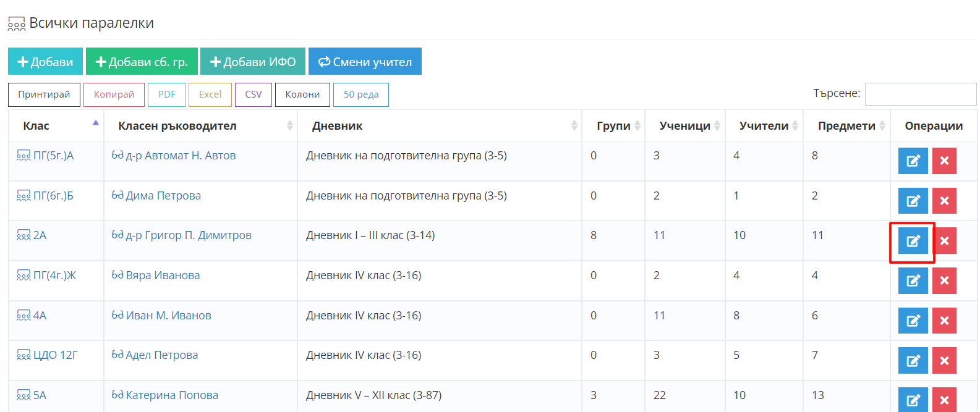
Task: Open edit for class 4А
Action: (913, 321)
